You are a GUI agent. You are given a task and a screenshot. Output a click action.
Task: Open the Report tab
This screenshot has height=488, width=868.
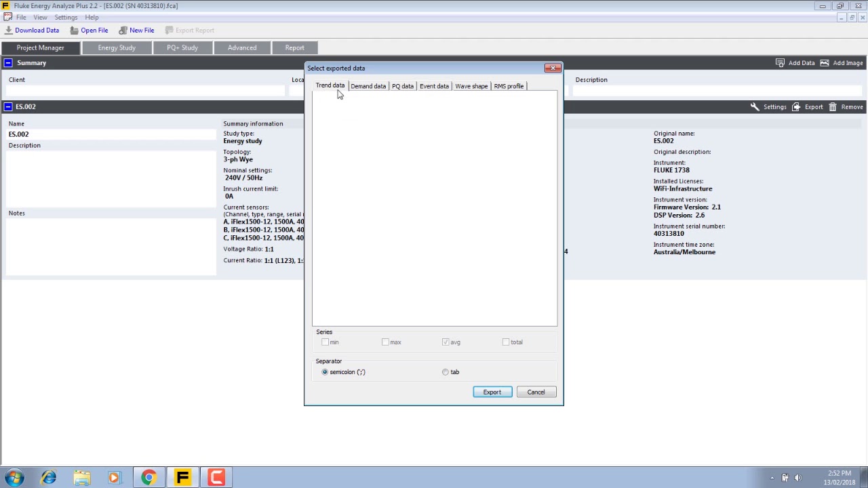pyautogui.click(x=294, y=48)
